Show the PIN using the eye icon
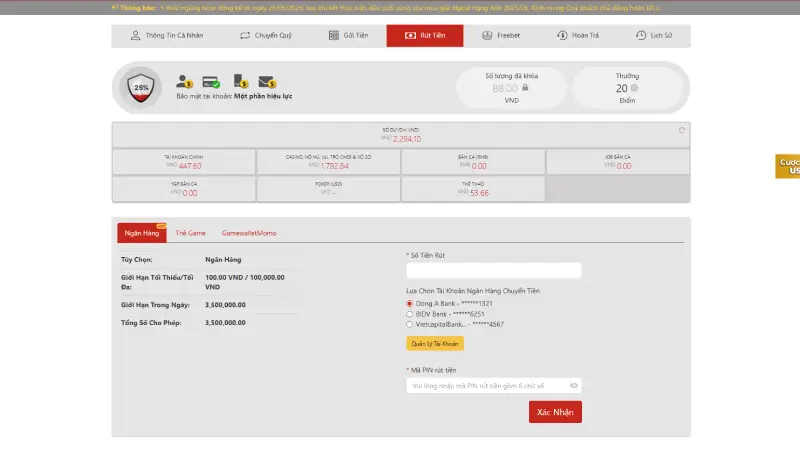This screenshot has width=800, height=450. tap(574, 385)
